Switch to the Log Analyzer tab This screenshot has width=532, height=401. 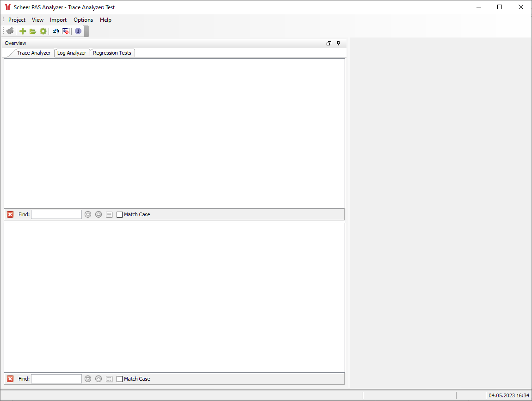pos(72,53)
